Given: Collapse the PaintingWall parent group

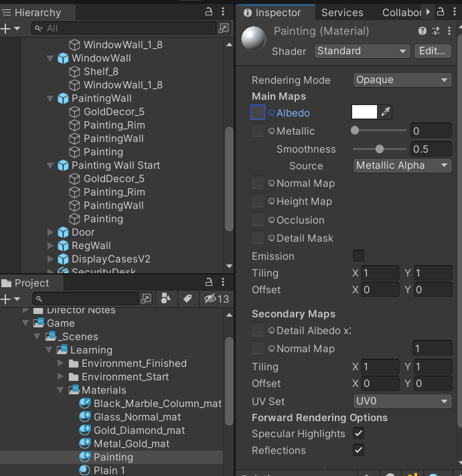Looking at the screenshot, I should (x=50, y=98).
